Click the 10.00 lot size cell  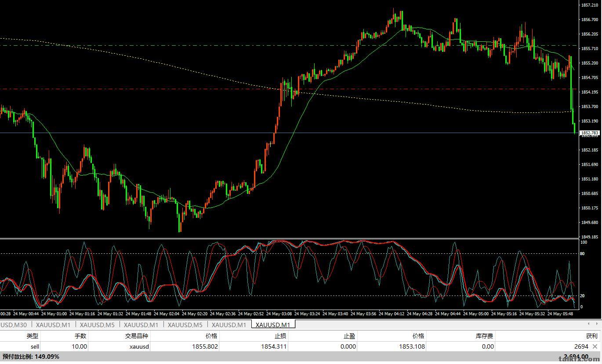click(79, 346)
